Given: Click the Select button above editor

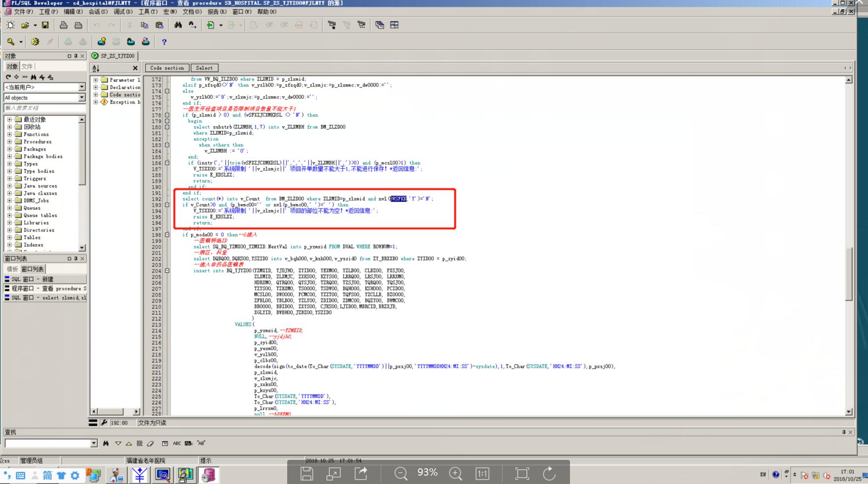Looking at the screenshot, I should 204,68.
